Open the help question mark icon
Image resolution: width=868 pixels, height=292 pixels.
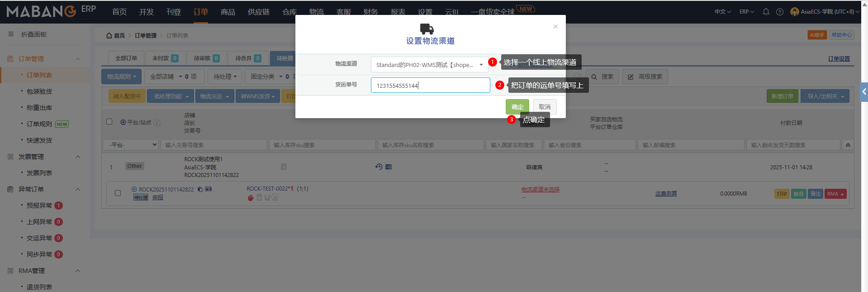tap(780, 12)
